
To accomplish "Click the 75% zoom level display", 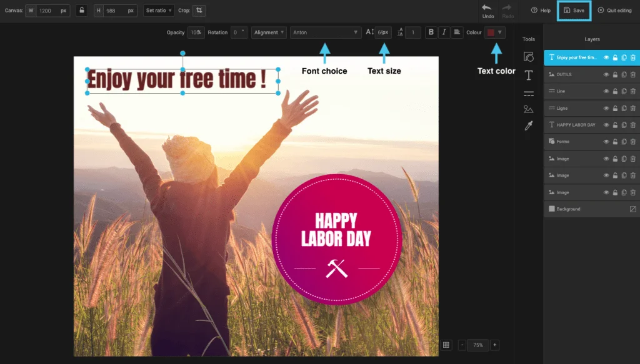I will click(478, 345).
